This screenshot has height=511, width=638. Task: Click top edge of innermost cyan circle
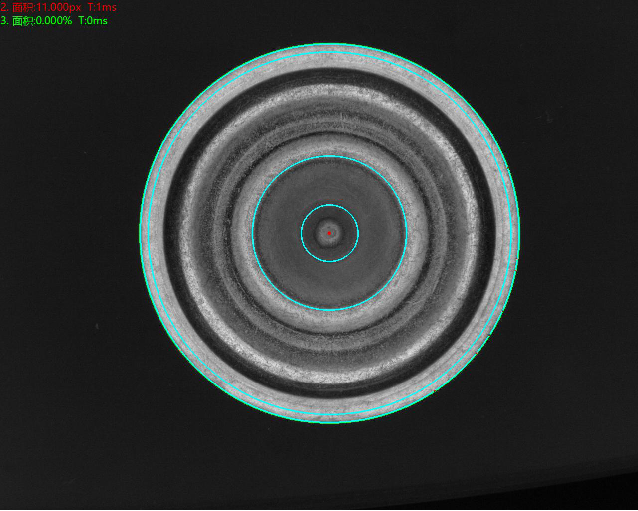[x=329, y=205]
